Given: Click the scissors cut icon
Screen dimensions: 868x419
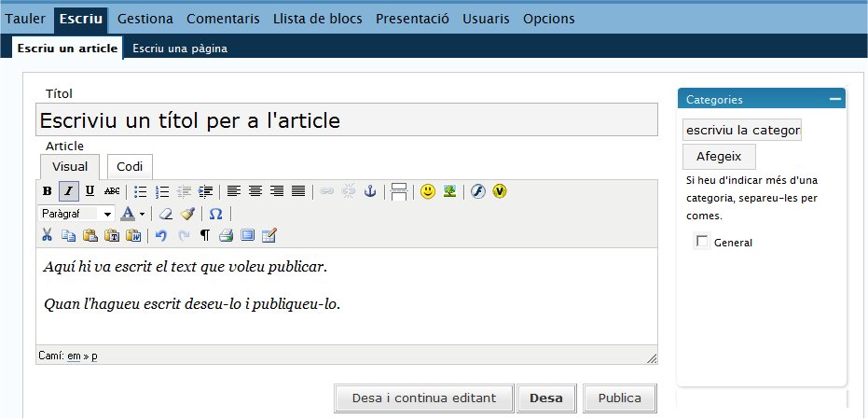Looking at the screenshot, I should point(47,235).
